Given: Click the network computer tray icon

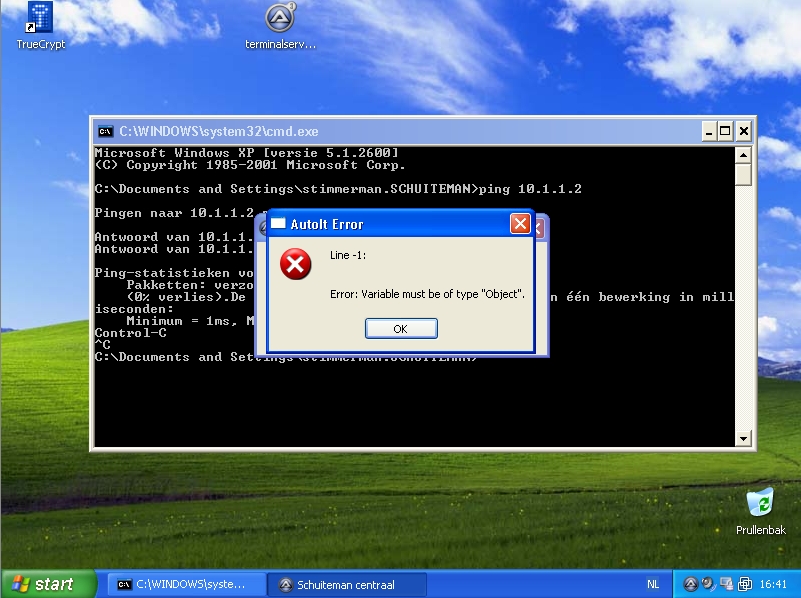Looking at the screenshot, I should pos(726,584).
